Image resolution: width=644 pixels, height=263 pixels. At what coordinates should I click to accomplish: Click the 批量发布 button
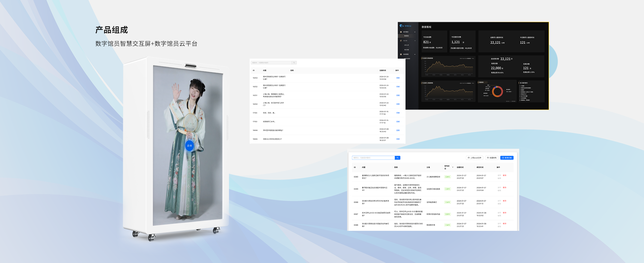491,158
